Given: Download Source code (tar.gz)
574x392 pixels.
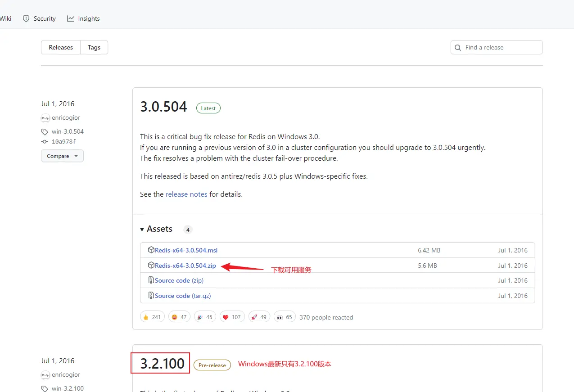Looking at the screenshot, I should tap(182, 296).
